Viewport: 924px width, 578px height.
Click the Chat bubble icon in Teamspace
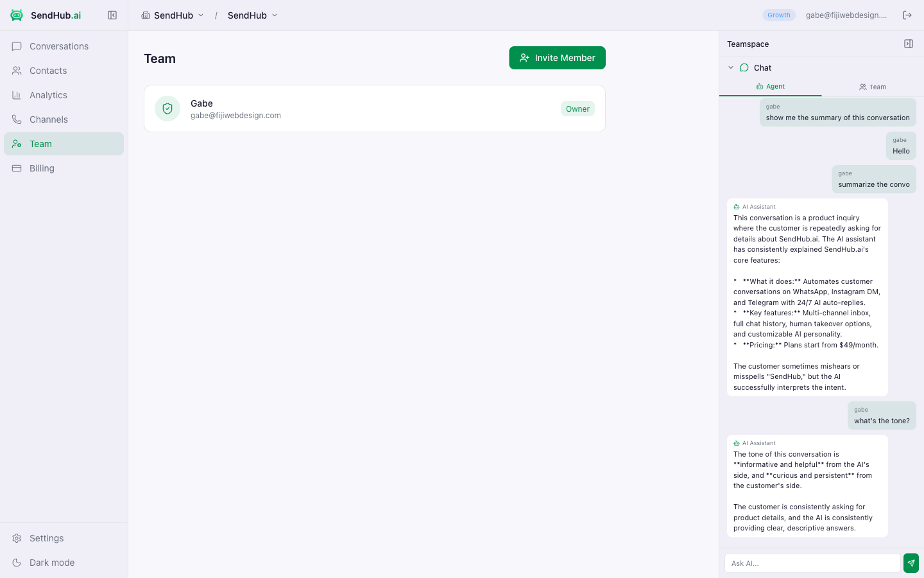coord(744,67)
